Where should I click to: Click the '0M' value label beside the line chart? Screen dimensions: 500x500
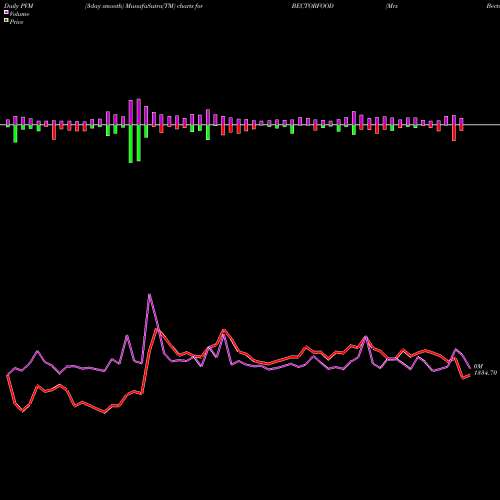point(478,366)
